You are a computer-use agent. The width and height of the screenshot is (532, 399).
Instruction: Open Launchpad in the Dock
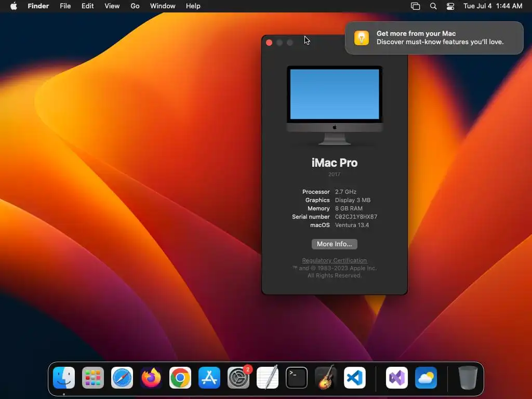click(x=93, y=378)
